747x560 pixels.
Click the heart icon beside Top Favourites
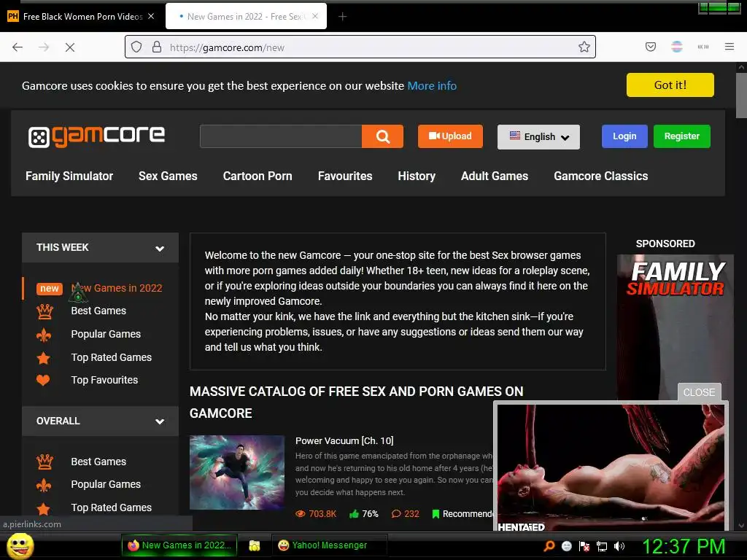click(43, 380)
